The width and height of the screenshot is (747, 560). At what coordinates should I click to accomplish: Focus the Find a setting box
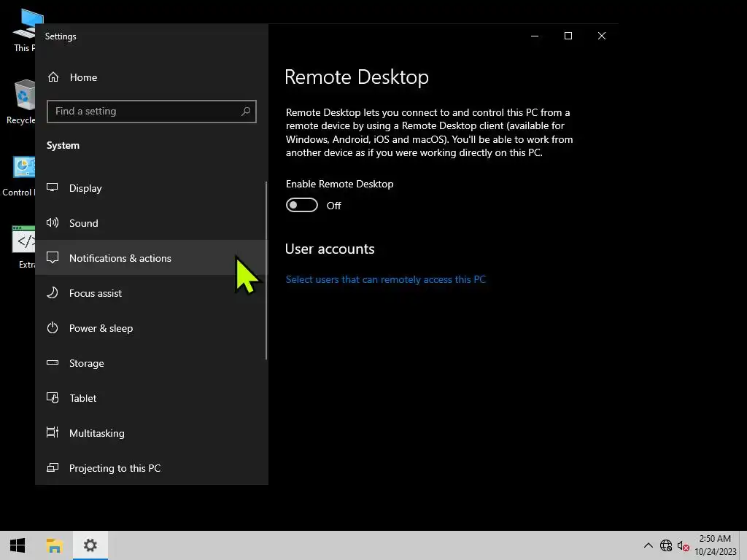click(152, 112)
